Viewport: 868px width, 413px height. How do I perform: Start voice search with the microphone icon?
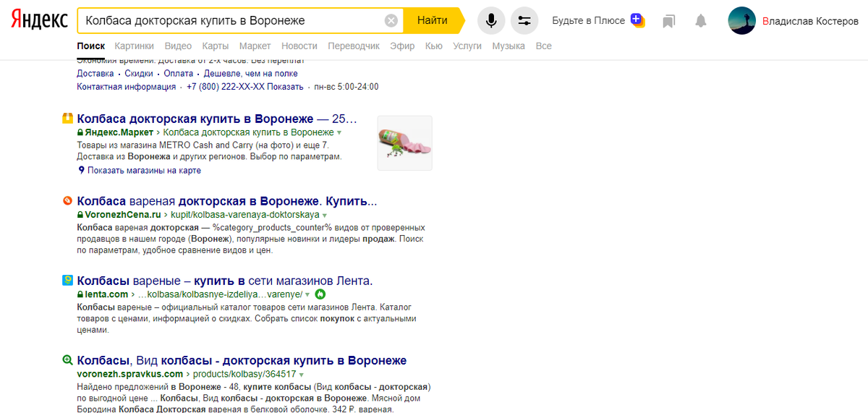pos(491,20)
